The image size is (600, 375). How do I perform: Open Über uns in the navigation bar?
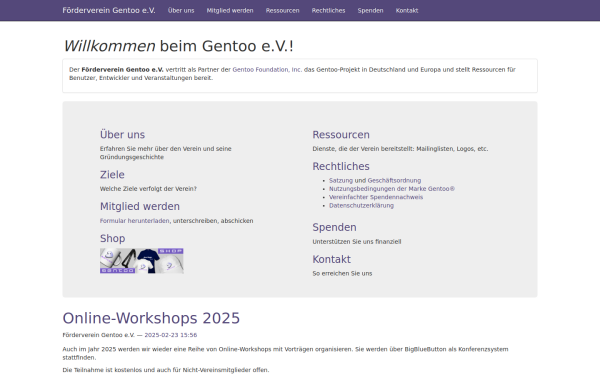coord(181,10)
